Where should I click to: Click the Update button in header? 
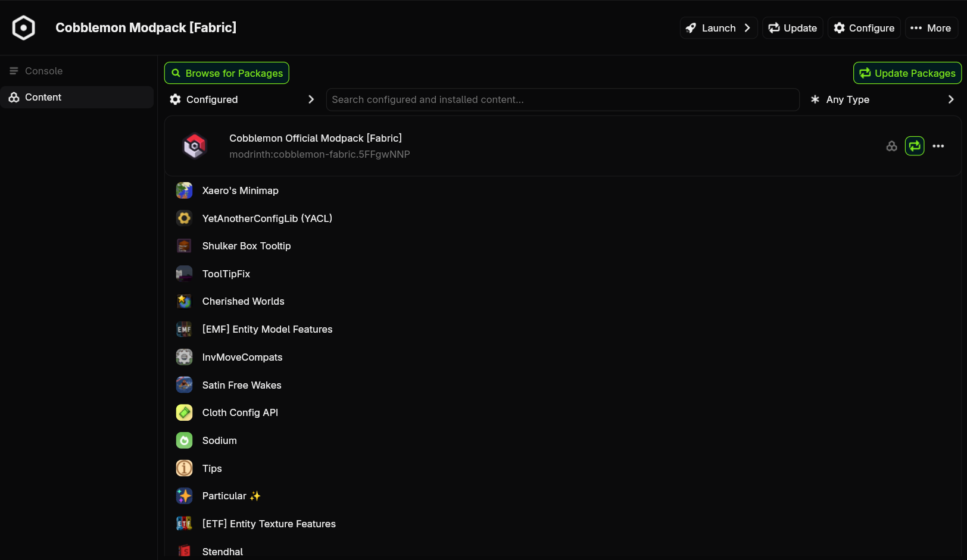pyautogui.click(x=793, y=28)
